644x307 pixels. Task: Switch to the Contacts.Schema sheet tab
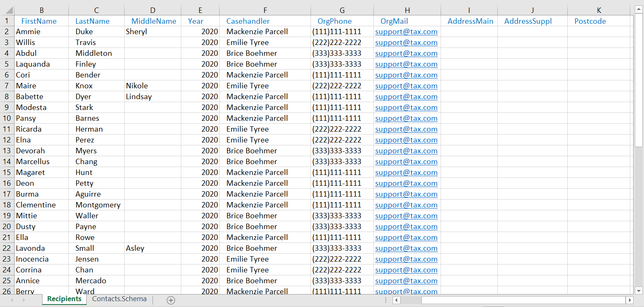pos(119,299)
